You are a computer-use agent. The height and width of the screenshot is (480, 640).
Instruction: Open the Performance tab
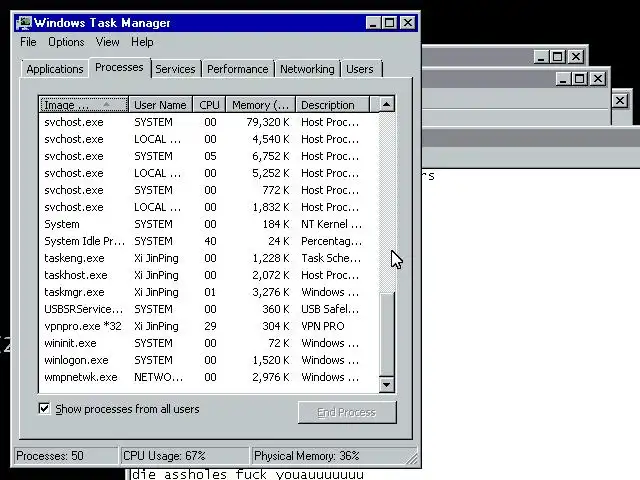click(x=238, y=69)
